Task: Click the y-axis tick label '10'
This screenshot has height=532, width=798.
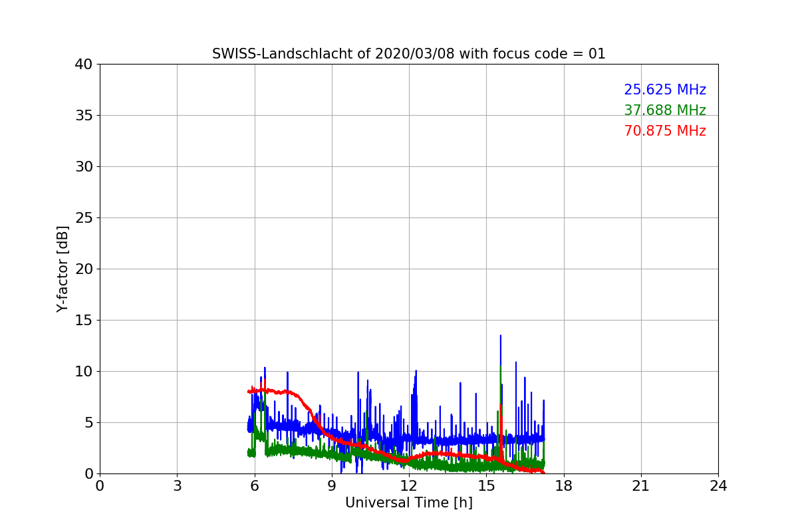Action: (x=84, y=372)
